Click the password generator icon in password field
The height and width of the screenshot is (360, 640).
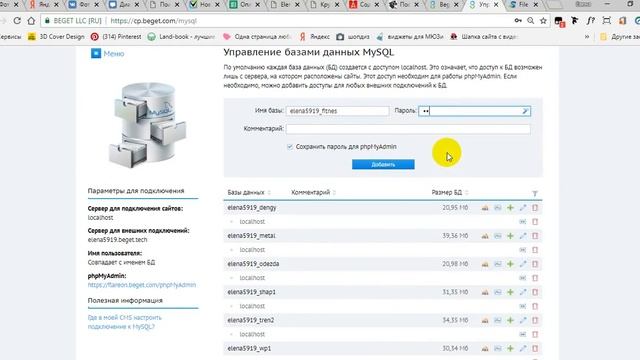(x=525, y=111)
